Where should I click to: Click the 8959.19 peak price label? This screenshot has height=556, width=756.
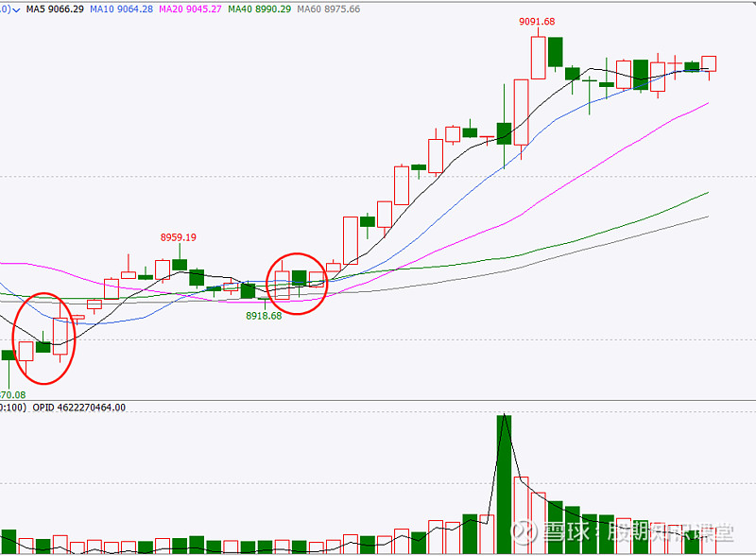(x=179, y=237)
